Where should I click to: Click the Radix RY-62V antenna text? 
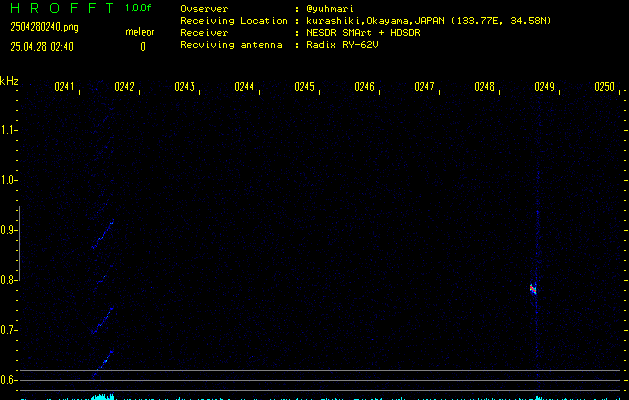point(342,45)
